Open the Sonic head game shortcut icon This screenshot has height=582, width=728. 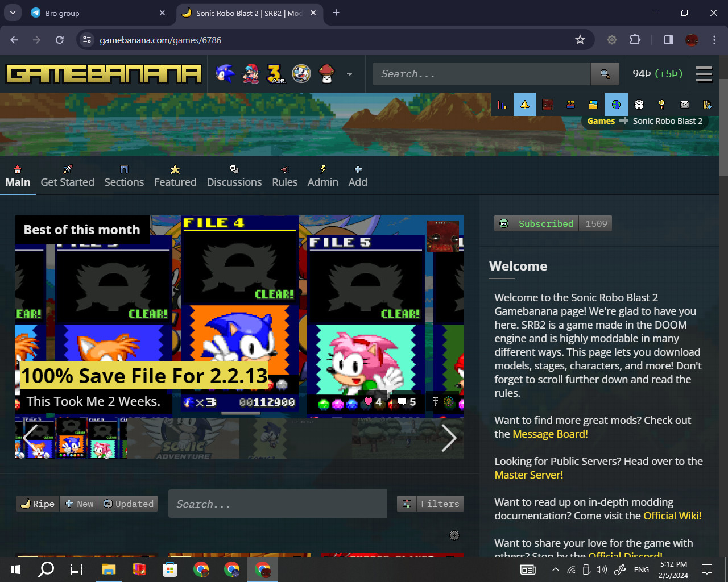225,74
